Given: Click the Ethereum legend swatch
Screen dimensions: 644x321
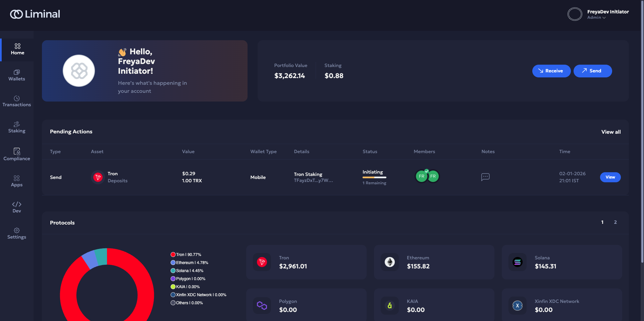Looking at the screenshot, I should pyautogui.click(x=173, y=263).
